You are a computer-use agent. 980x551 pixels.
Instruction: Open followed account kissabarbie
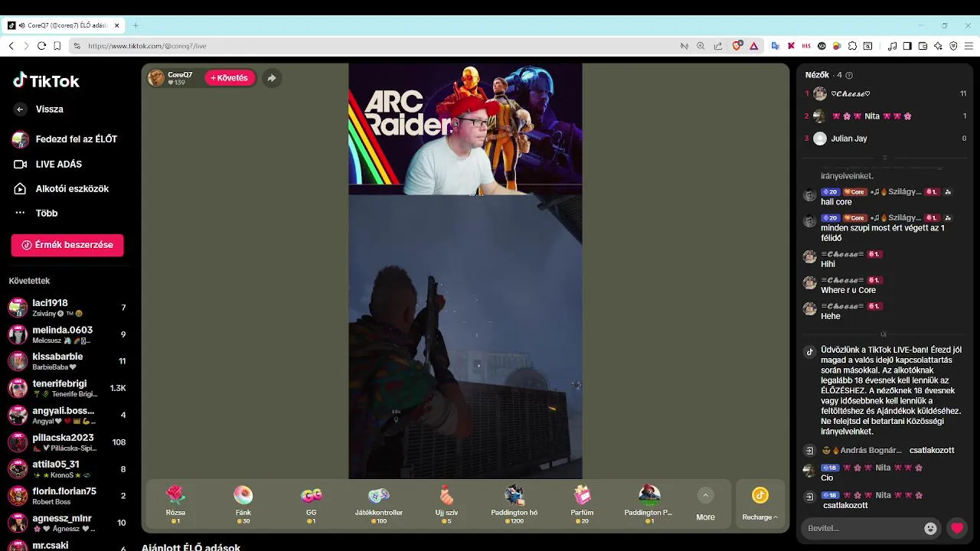67,361
